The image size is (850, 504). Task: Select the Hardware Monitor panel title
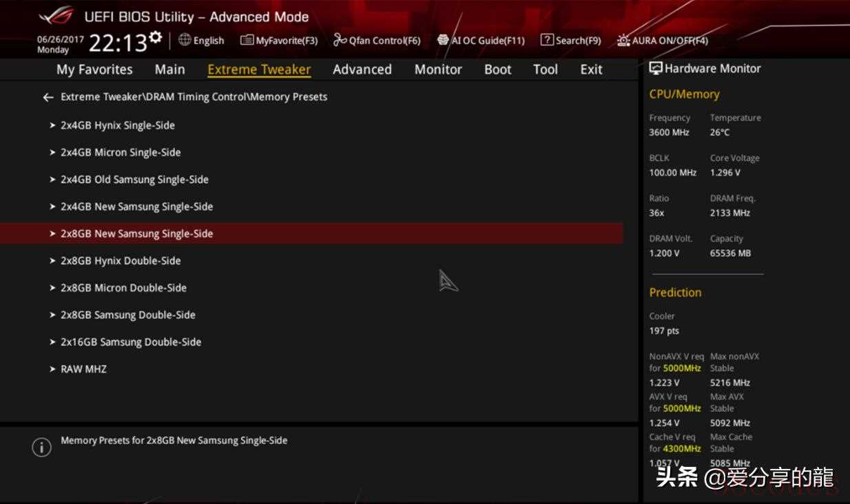tap(713, 68)
